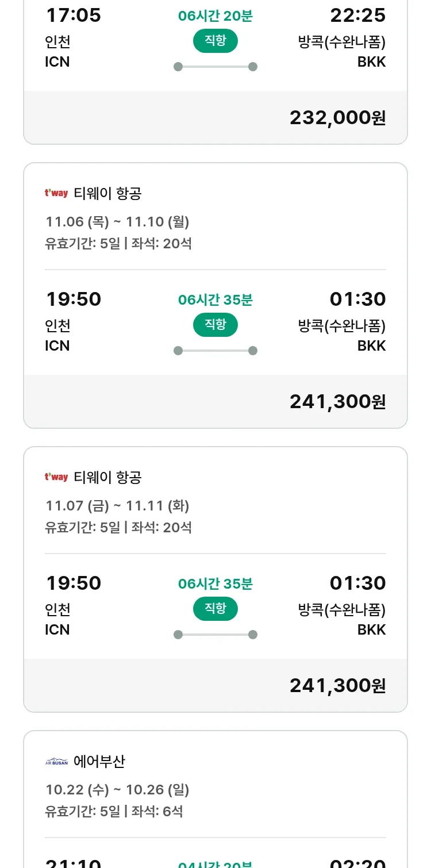The image size is (431, 868).
Task: Open the 에어부산 airline name
Action: 99,762
